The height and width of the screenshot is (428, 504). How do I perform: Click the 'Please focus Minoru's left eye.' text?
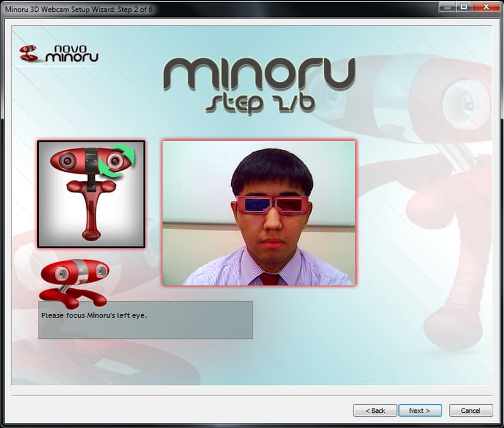(94, 315)
